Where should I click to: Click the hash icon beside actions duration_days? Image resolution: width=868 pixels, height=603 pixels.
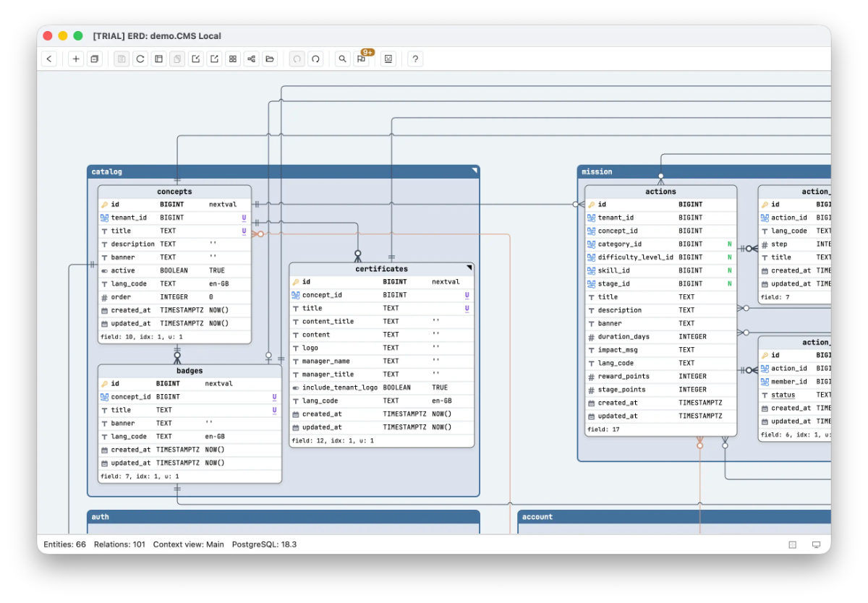(592, 337)
